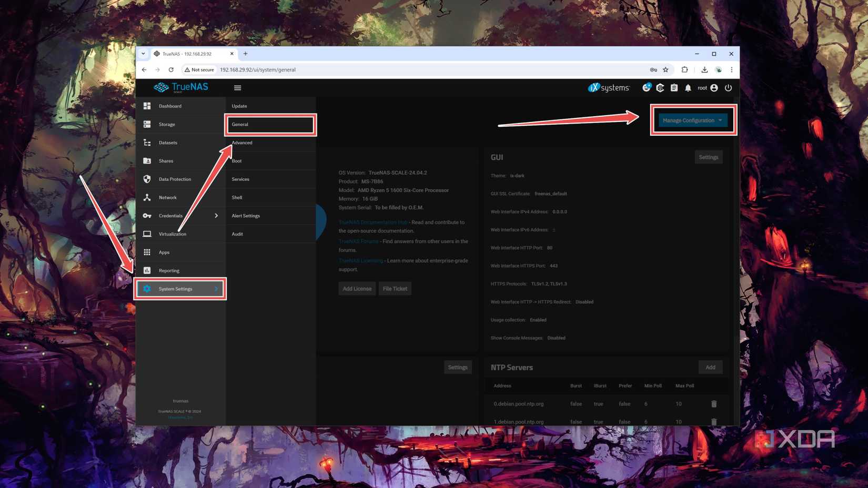
Task: Click the Credentials key icon
Action: [147, 216]
